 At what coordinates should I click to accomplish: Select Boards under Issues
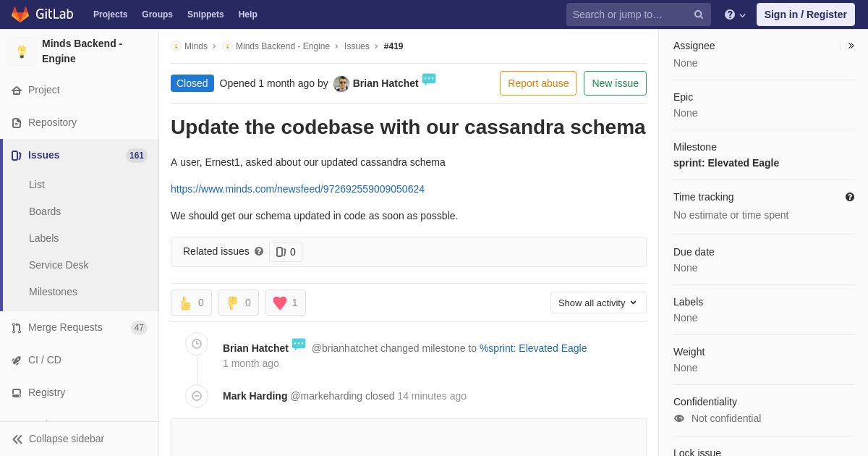[45, 211]
